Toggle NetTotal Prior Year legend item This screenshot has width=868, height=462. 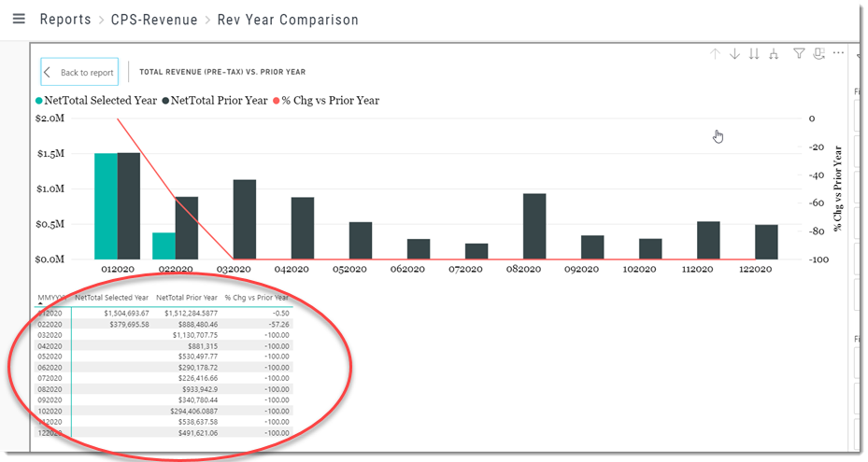[215, 100]
